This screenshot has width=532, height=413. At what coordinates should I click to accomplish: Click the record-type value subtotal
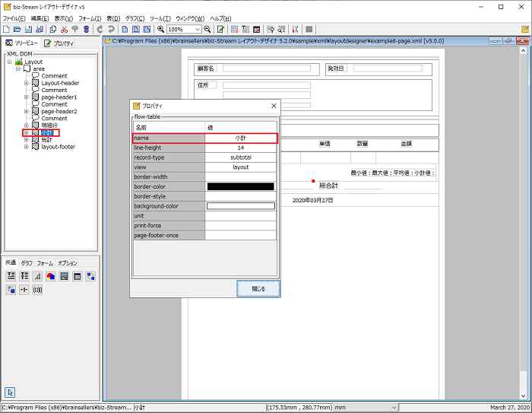pyautogui.click(x=241, y=157)
